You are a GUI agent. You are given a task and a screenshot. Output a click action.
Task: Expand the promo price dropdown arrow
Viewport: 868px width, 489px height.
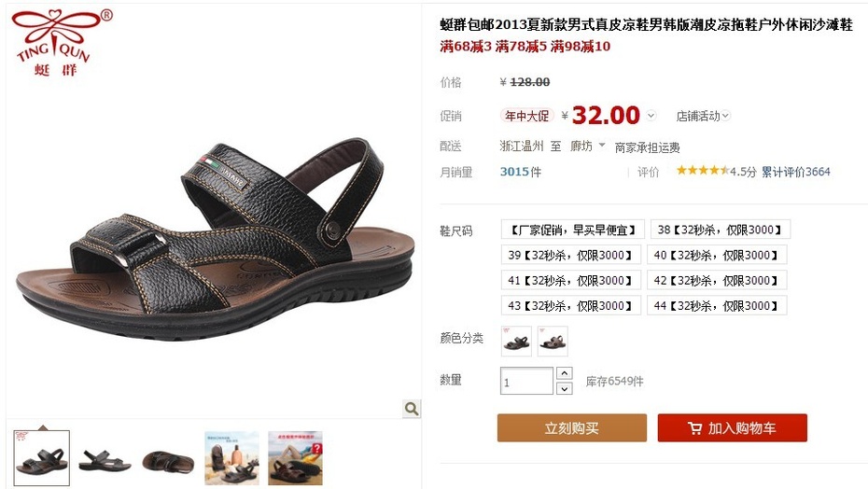[x=651, y=115]
